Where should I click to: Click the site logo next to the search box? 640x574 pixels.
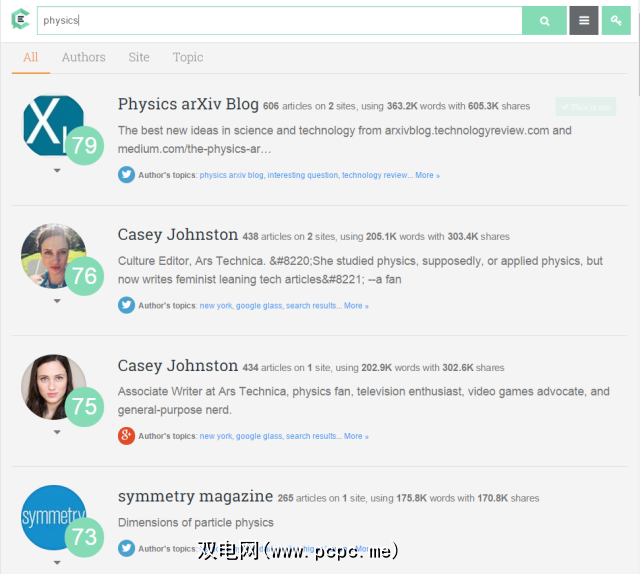click(x=20, y=19)
